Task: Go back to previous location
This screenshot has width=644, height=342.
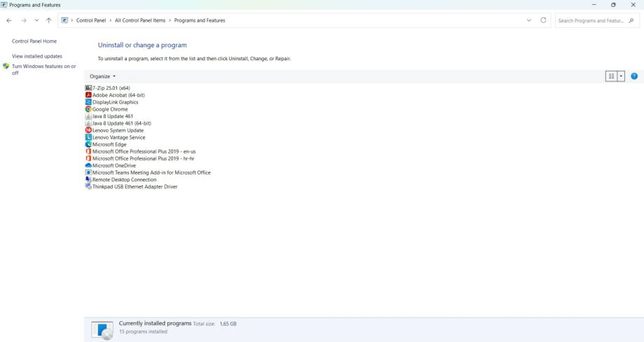Action: [9, 20]
